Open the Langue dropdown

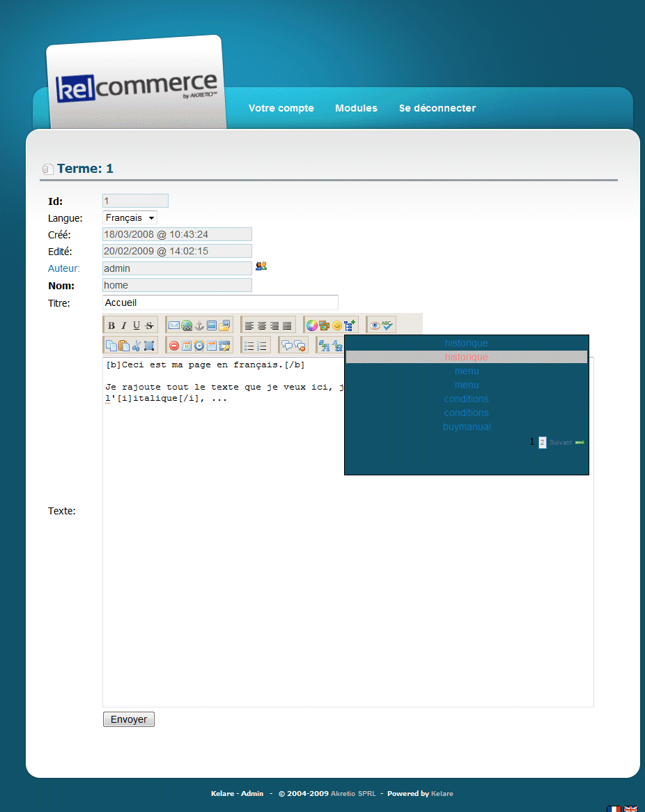(x=130, y=218)
